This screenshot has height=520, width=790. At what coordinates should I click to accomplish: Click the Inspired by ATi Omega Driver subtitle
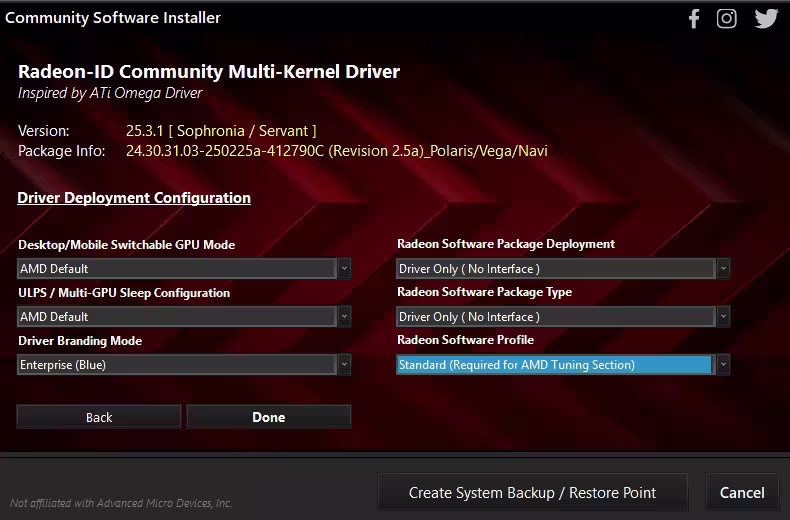[x=110, y=93]
